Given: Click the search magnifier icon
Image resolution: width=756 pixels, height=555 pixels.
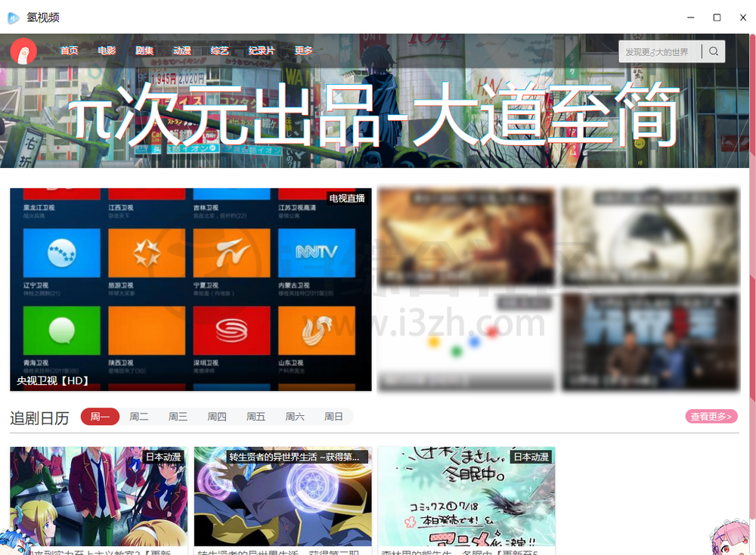Looking at the screenshot, I should [x=714, y=51].
